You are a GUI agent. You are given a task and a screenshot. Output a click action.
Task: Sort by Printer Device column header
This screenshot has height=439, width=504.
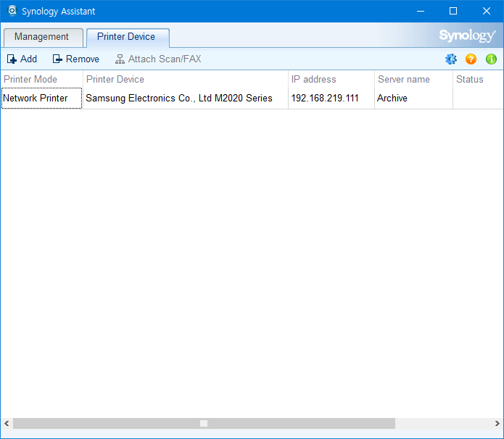pyautogui.click(x=115, y=80)
